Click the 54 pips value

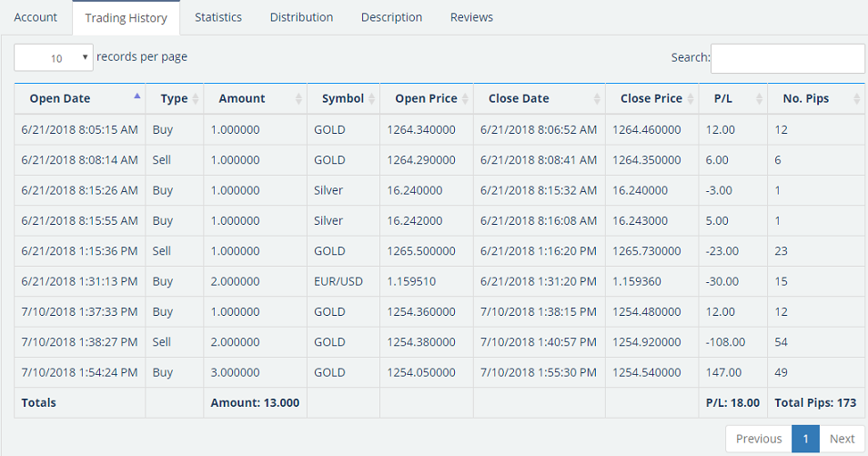click(781, 342)
